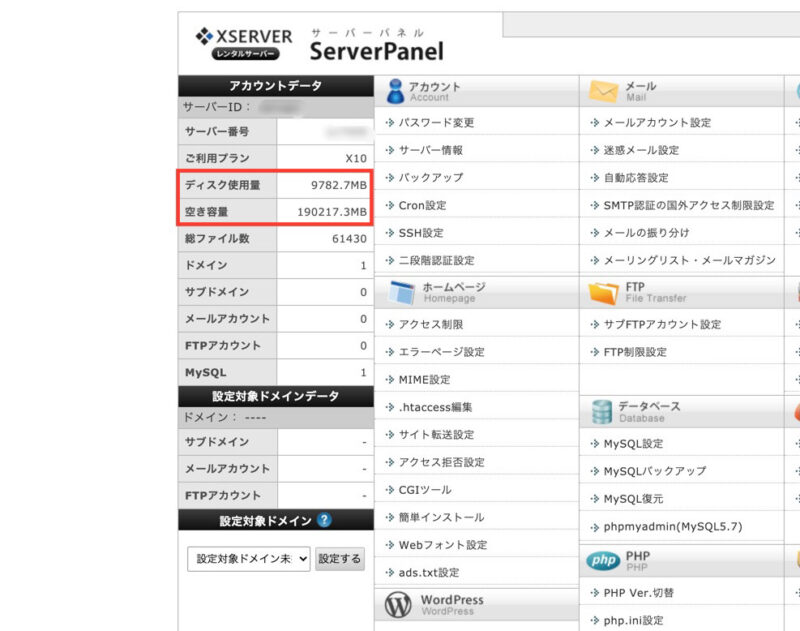
Task: Open MySQL復元 link
Action: tap(633, 499)
